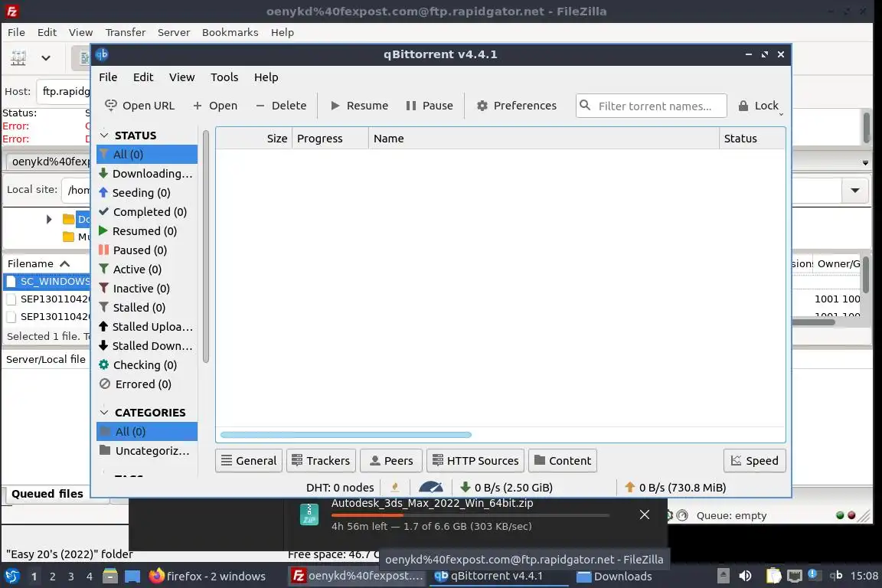Open FileZilla Bookmarks menu
Screen dimensions: 882x588
pyautogui.click(x=230, y=32)
